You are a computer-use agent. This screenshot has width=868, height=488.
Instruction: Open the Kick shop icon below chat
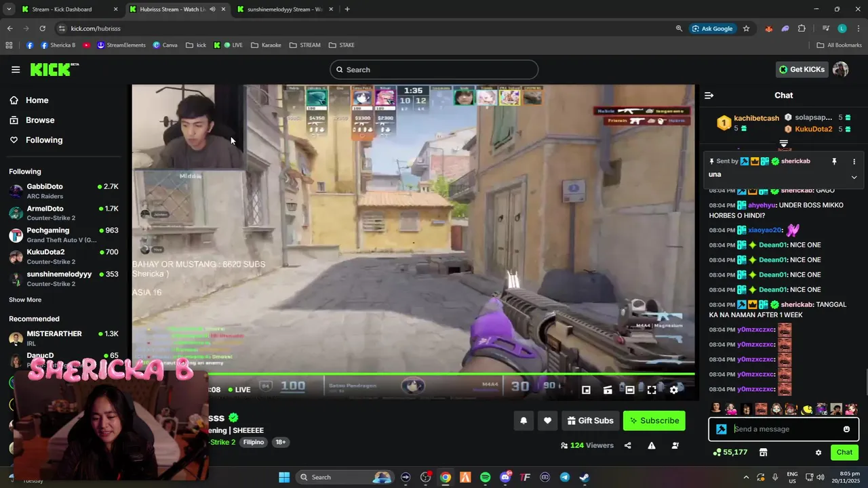click(763, 452)
